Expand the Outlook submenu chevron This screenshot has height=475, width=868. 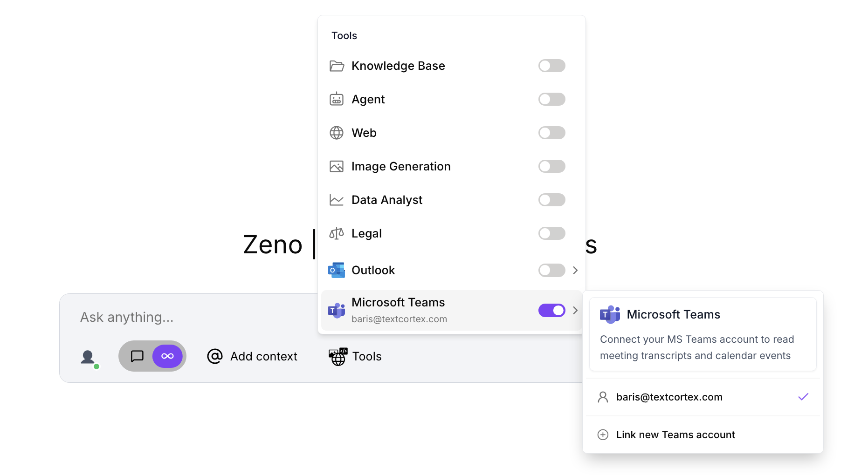tap(575, 270)
